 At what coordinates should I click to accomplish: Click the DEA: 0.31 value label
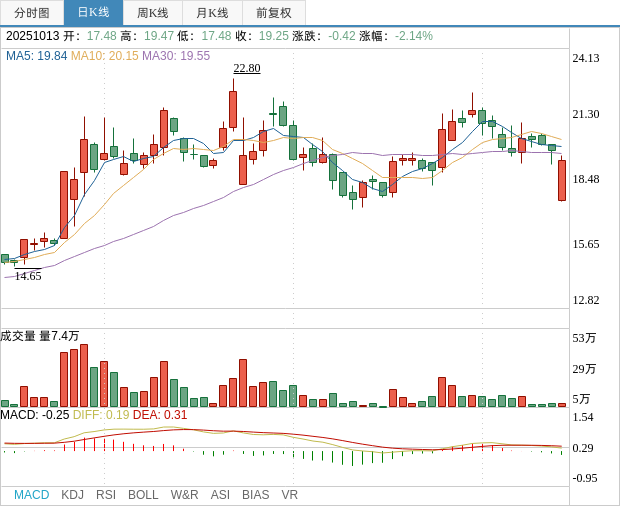(x=160, y=415)
